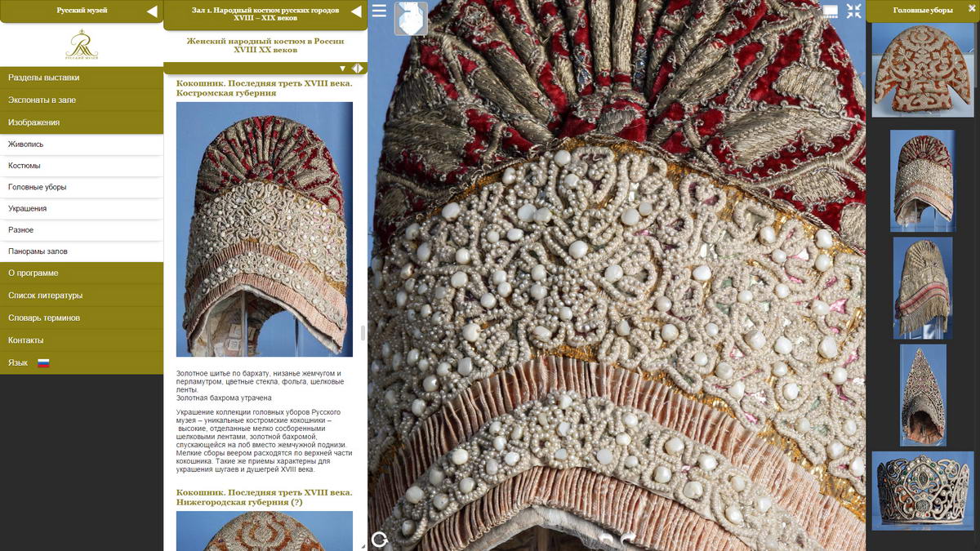Collapse the Зал 1 description panel arrow
Image resolution: width=980 pixels, height=551 pixels.
(356, 11)
